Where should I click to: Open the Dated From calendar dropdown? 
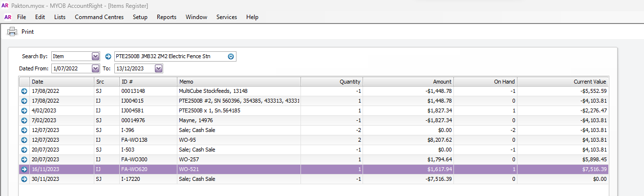pyautogui.click(x=95, y=68)
